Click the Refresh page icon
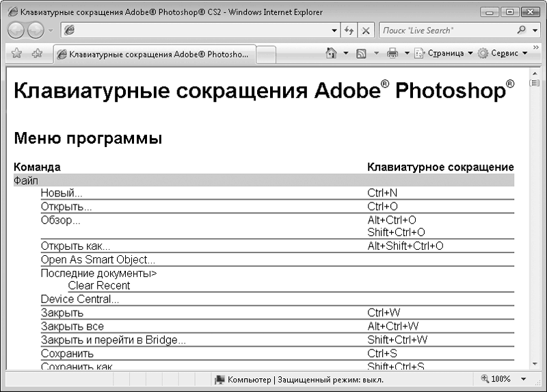Image resolution: width=547 pixels, height=392 pixels. coord(349,31)
